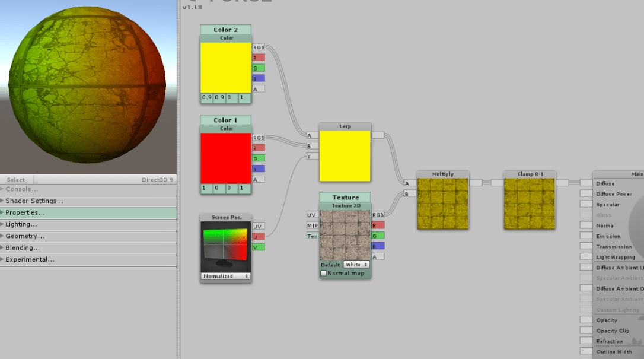Click the Select button above the preview

coord(16,179)
